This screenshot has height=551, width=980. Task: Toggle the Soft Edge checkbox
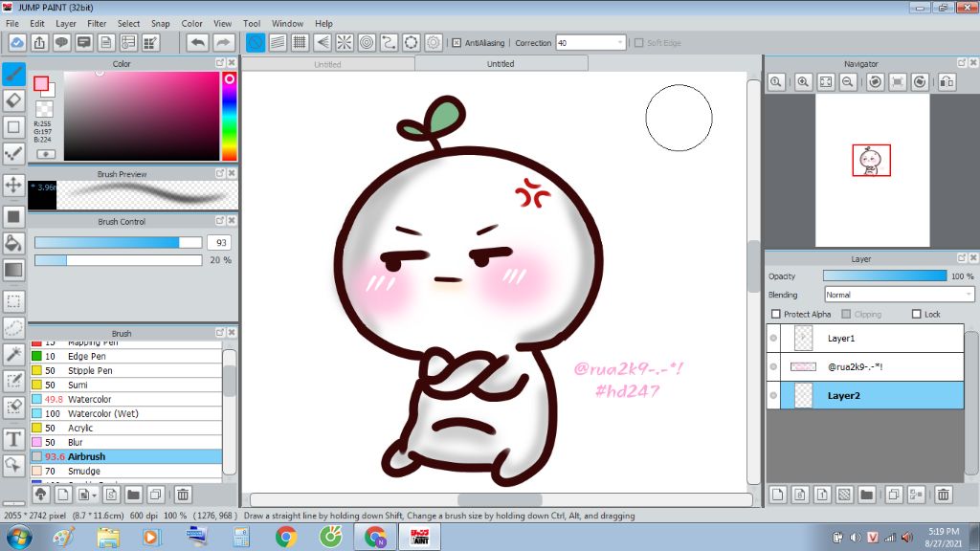point(638,42)
